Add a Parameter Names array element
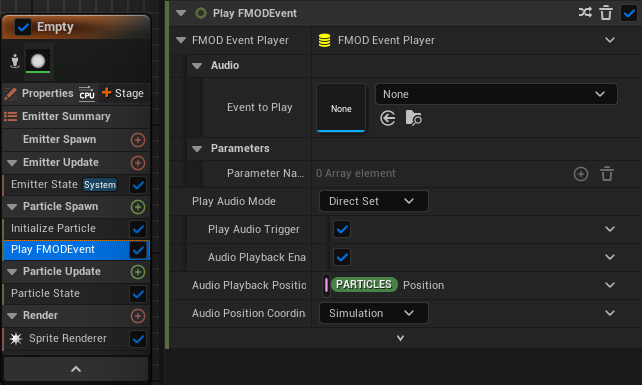Image resolution: width=642 pixels, height=385 pixels. 581,174
